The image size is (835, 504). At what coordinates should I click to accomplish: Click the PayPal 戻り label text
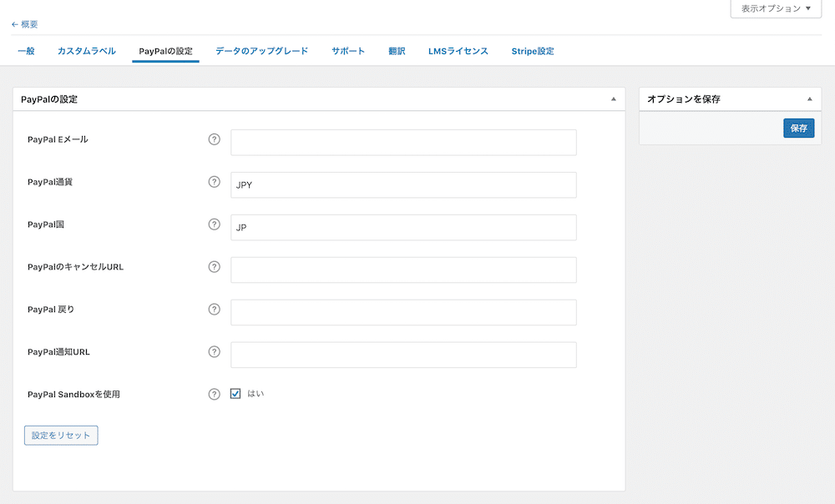[51, 310]
